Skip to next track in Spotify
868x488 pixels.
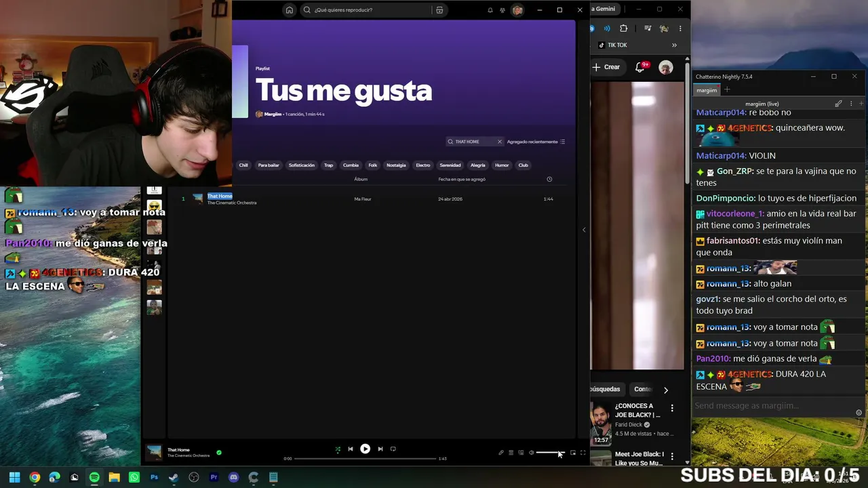tap(380, 449)
